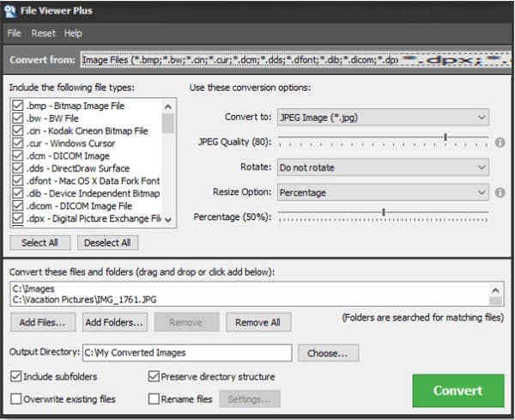Toggle the .dds DirectDraw Surface checkbox
Screen dimensions: 515x420
pyautogui.click(x=18, y=168)
